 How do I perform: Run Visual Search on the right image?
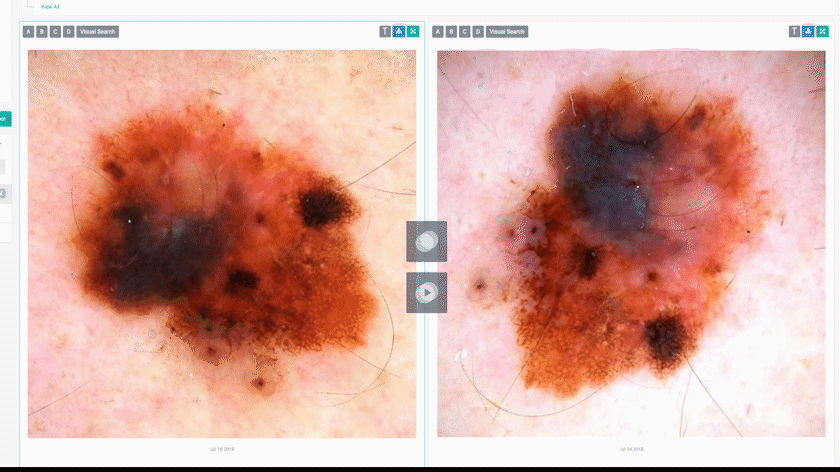[508, 32]
